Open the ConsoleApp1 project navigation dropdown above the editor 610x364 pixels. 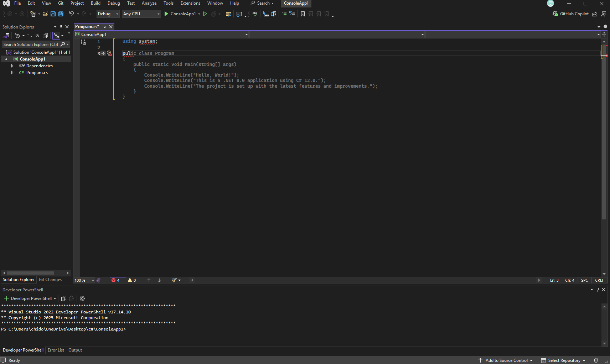162,35
